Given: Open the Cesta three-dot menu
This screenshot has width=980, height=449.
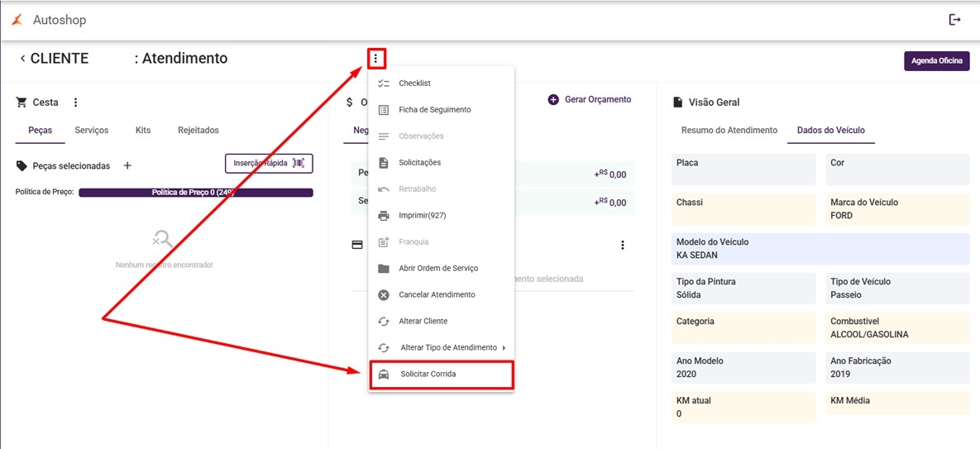Looking at the screenshot, I should 75,103.
